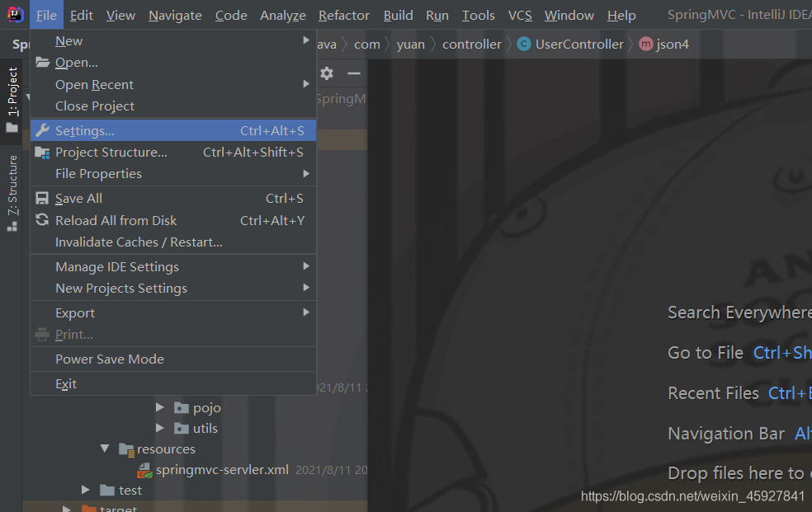Click the Project Structure icon

click(42, 153)
